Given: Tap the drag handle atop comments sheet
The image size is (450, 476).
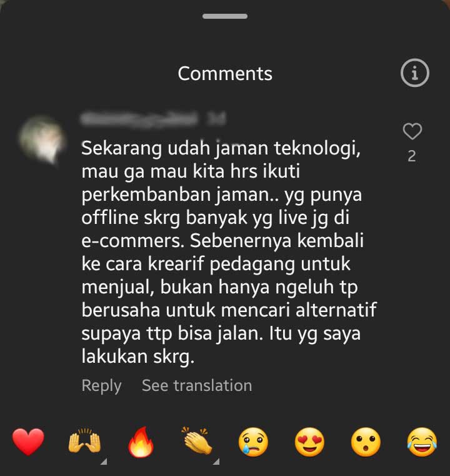Looking at the screenshot, I should point(225,16).
